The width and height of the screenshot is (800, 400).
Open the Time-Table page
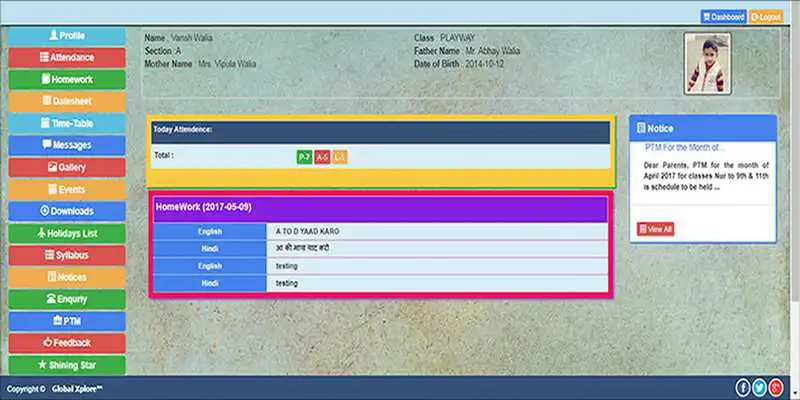[x=67, y=123]
